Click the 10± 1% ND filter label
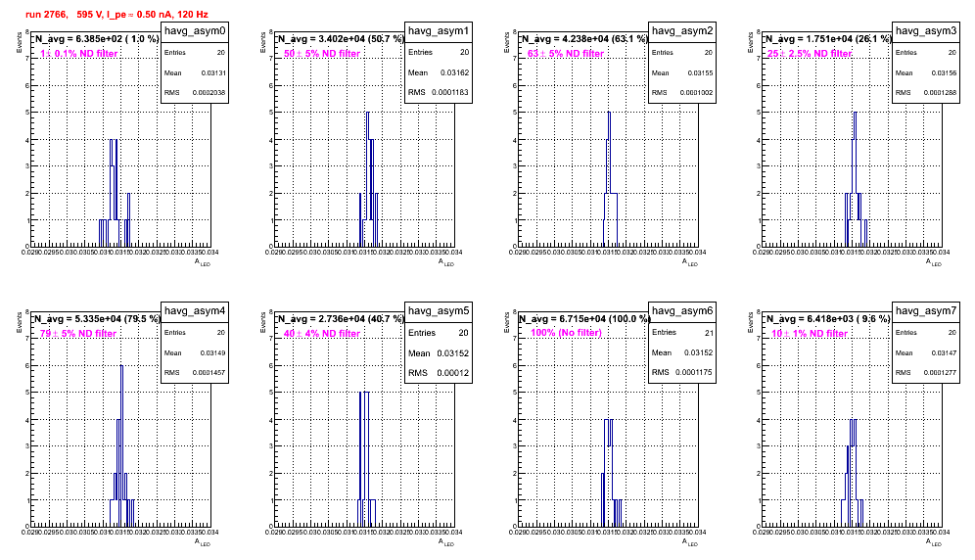 [x=810, y=334]
